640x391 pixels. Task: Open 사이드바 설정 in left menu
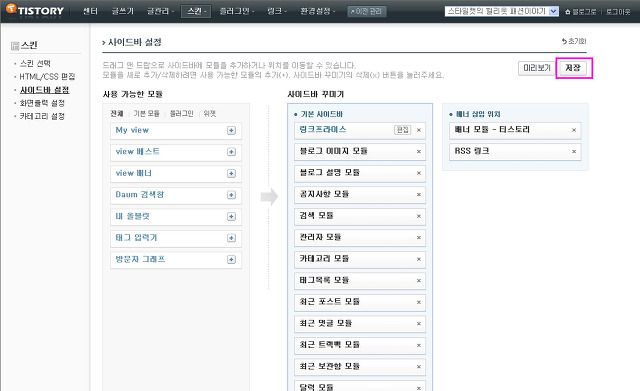click(44, 90)
